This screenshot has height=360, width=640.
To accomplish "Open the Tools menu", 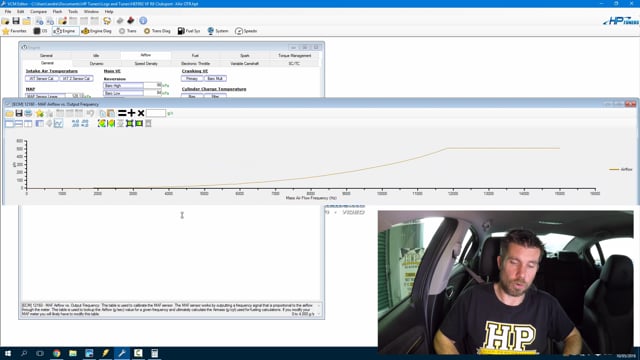I will tap(73, 12).
